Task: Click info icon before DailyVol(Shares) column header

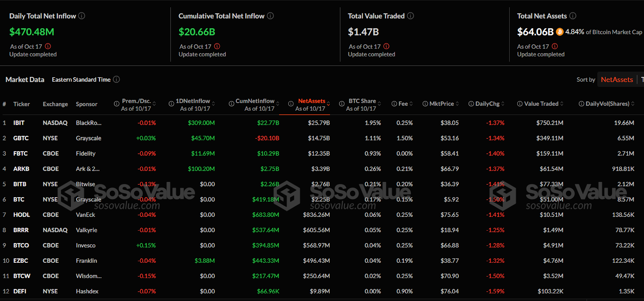Action: (582, 104)
